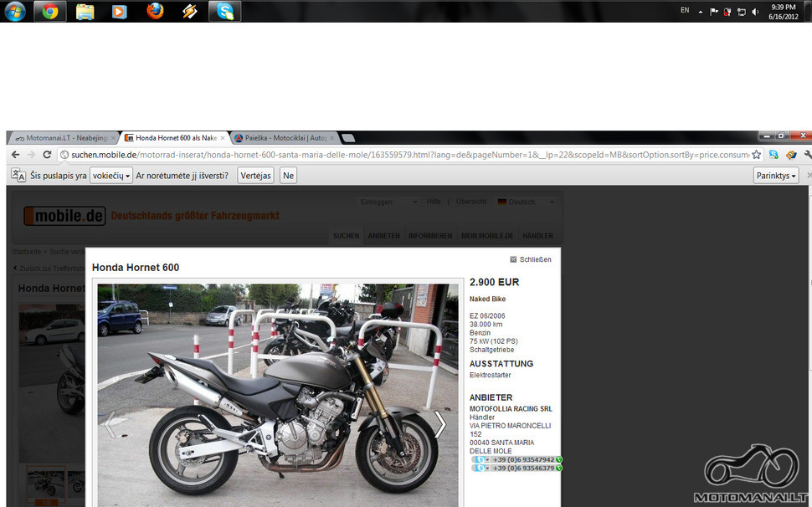Go back with browser back arrow
The height and width of the screenshot is (507, 812).
pyautogui.click(x=16, y=155)
